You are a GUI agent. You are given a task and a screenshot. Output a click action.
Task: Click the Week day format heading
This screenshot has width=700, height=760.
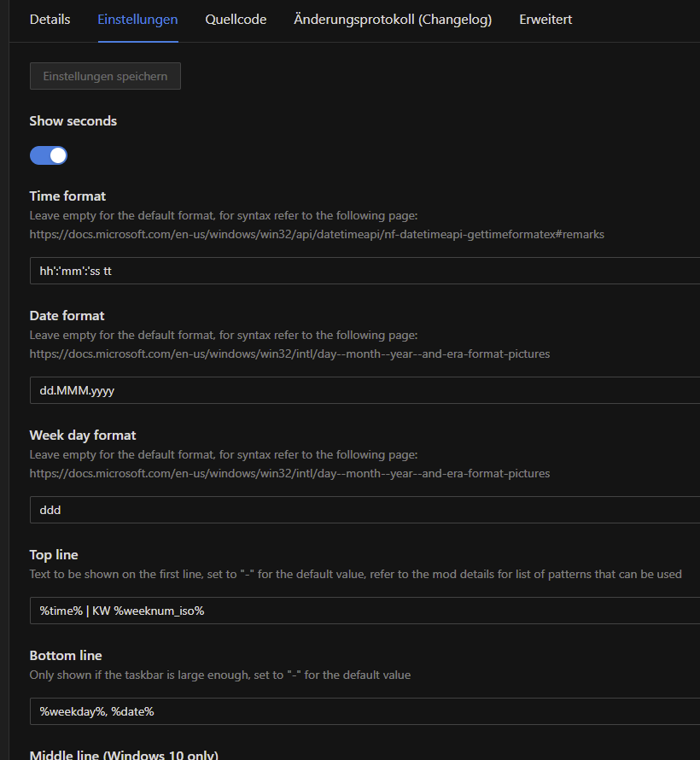[82, 436]
